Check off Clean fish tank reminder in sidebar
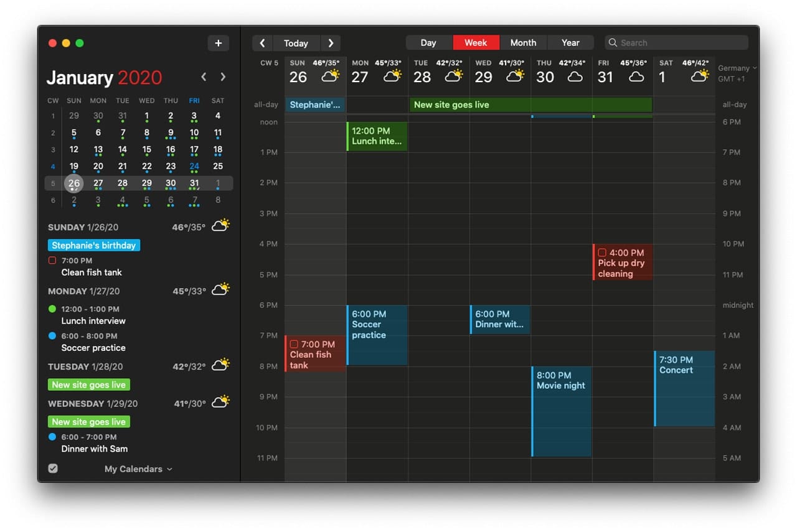 [x=52, y=261]
